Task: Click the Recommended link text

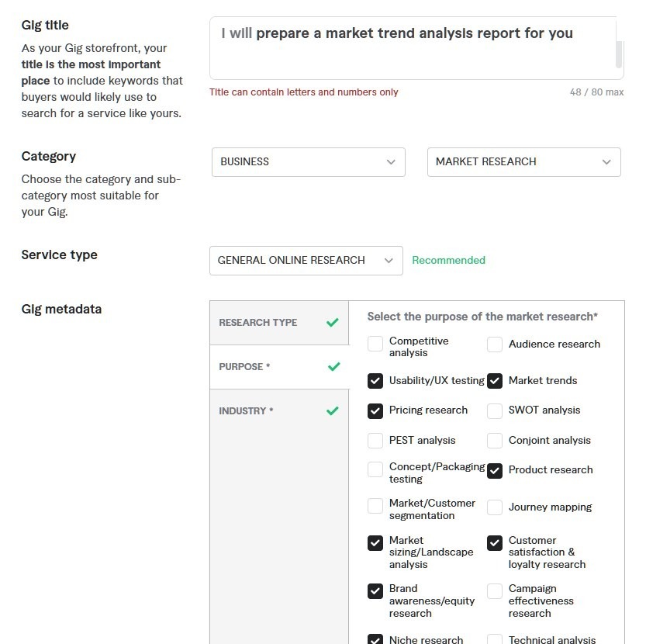Action: (x=448, y=260)
